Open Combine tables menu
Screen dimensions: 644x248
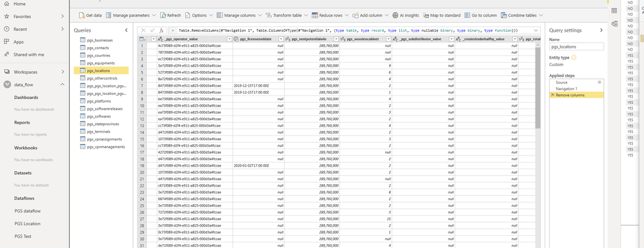pyautogui.click(x=521, y=15)
